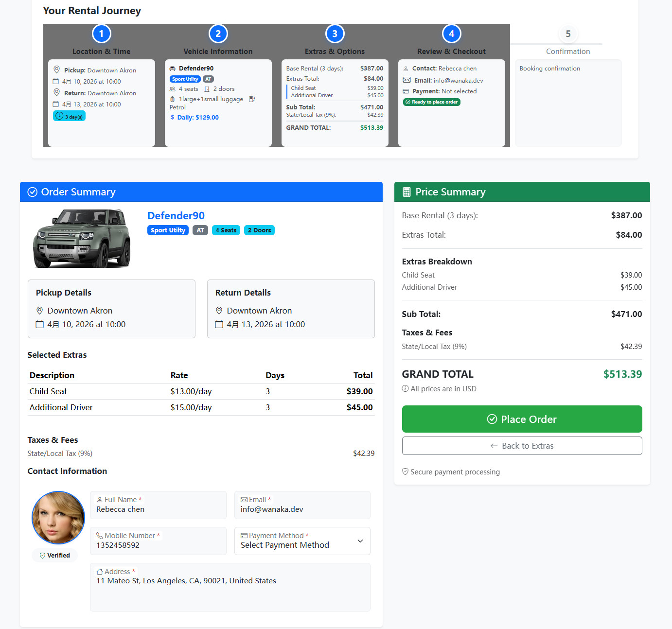Click the payment card icon in the checkout card
The height and width of the screenshot is (629, 672).
406,91
